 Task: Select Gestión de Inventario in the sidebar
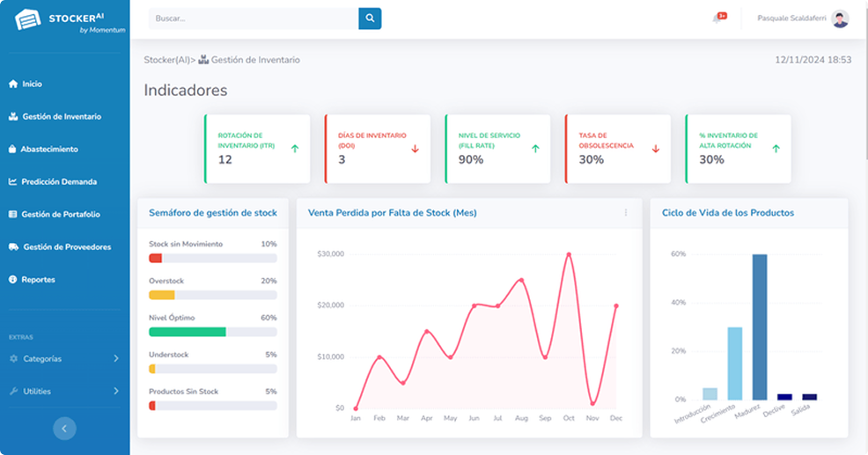pyautogui.click(x=61, y=117)
